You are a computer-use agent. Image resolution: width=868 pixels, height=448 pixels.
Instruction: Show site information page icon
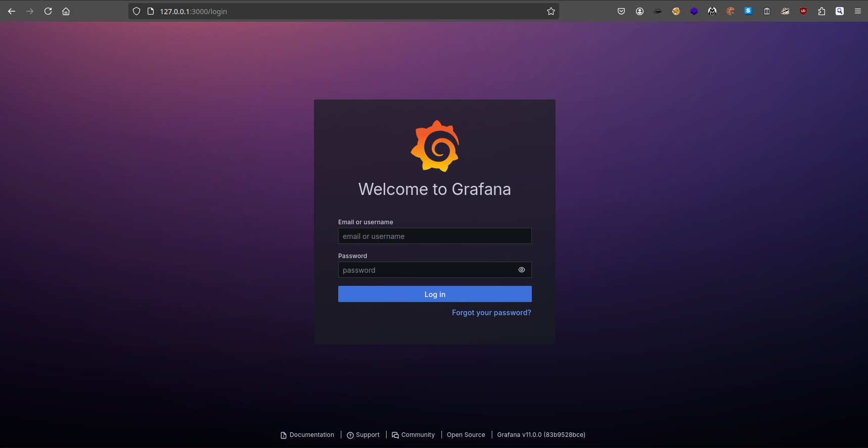151,11
